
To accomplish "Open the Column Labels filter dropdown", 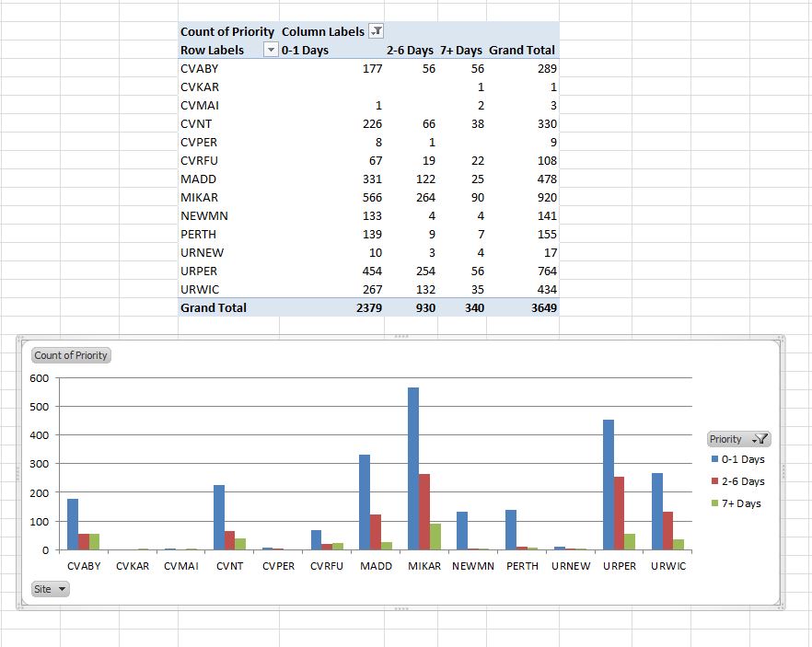I will [377, 31].
